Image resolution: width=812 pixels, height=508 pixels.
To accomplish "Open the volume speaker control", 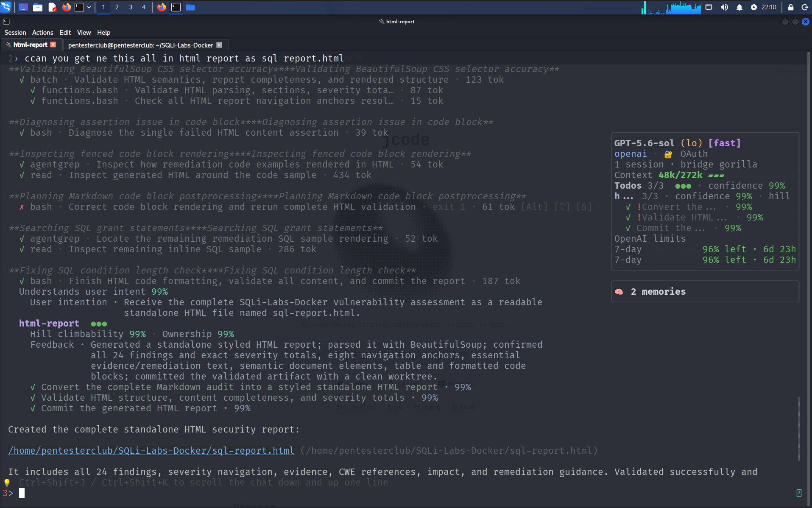I will click(x=724, y=7).
